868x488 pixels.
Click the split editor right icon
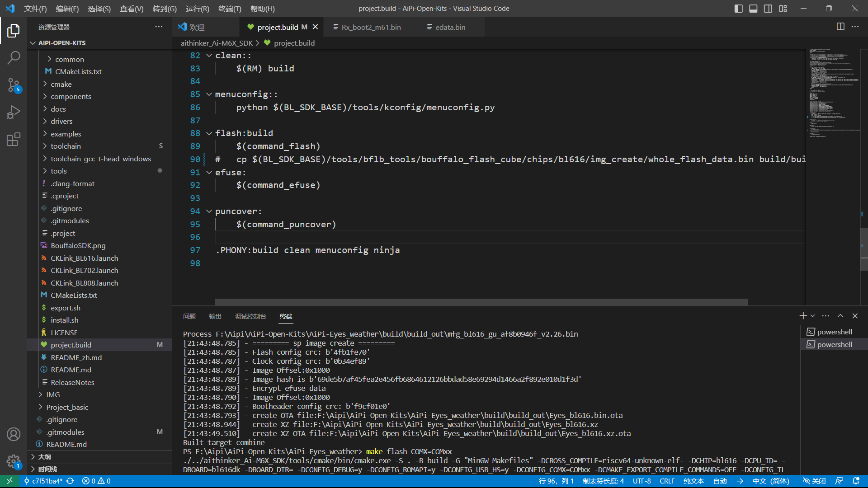coord(840,27)
